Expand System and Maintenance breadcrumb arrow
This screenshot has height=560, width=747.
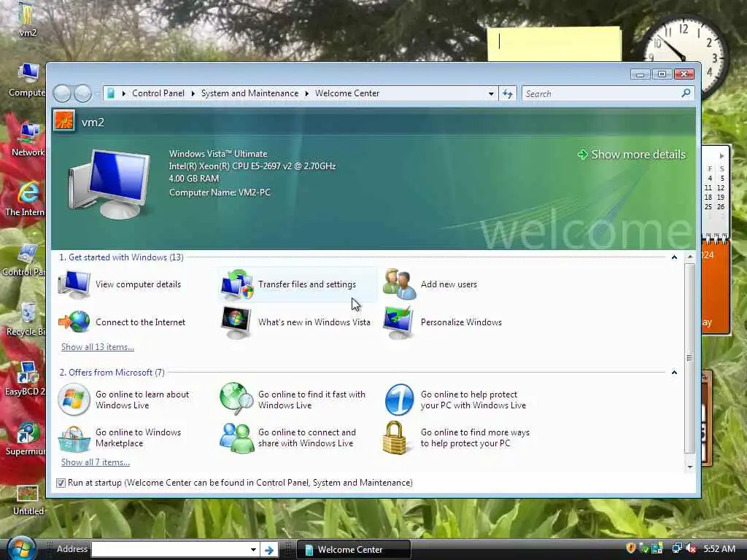(x=307, y=93)
